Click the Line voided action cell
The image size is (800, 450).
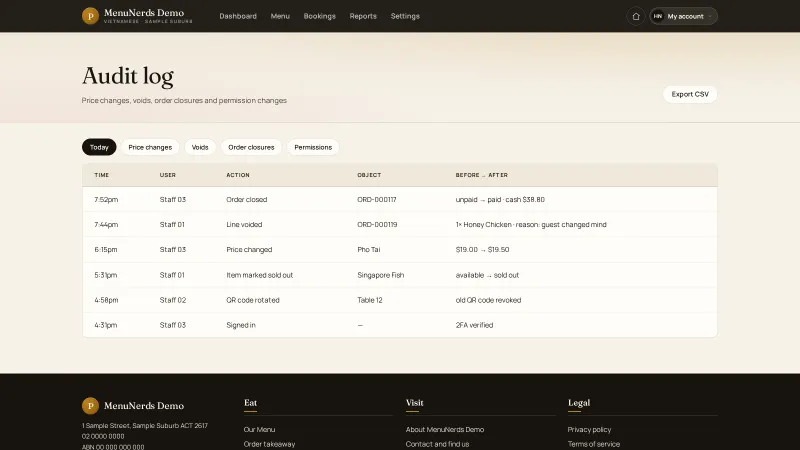pyautogui.click(x=244, y=224)
